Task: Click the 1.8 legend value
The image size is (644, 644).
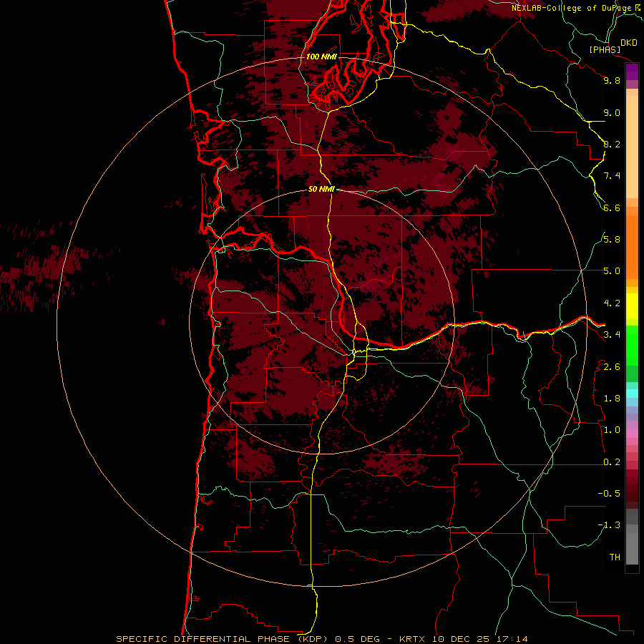Action: [612, 399]
